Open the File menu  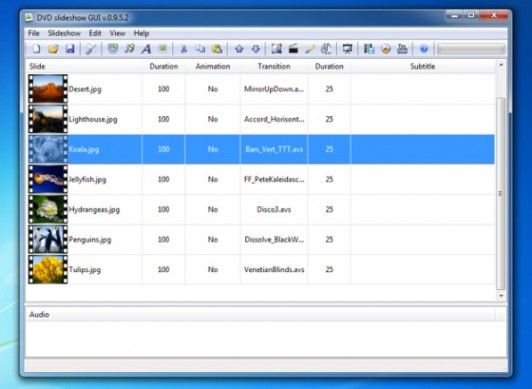(x=34, y=33)
